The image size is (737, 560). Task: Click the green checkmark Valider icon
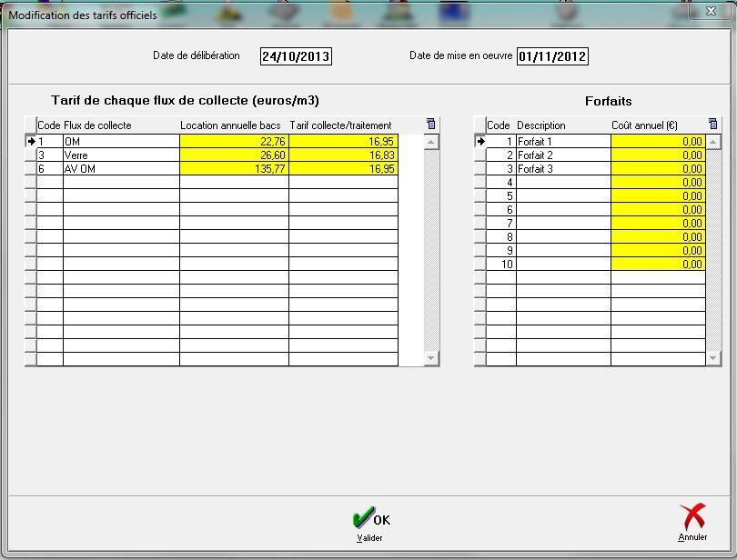pyautogui.click(x=363, y=518)
